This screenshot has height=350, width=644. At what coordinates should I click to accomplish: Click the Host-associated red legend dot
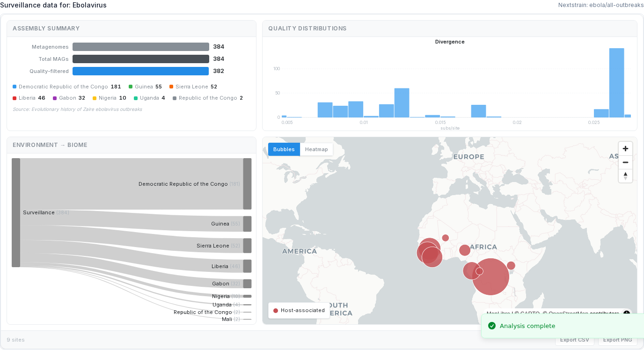276,311
